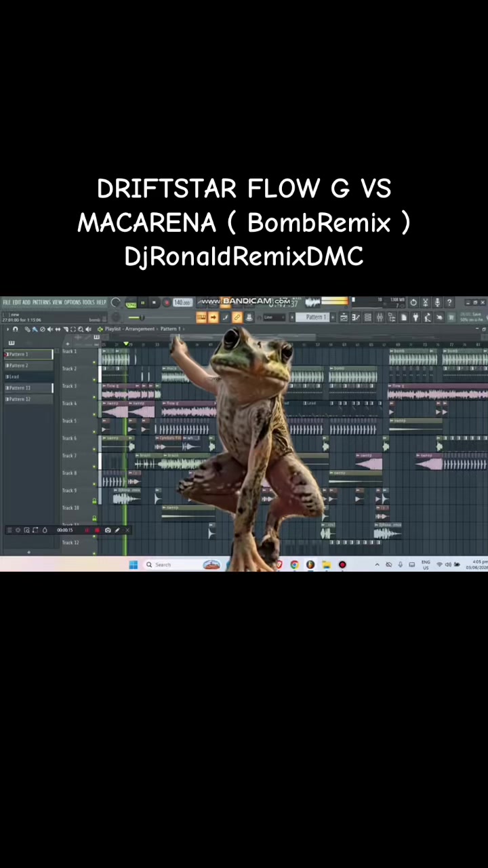Select Lead in pattern list
488x868 pixels.
(28, 376)
